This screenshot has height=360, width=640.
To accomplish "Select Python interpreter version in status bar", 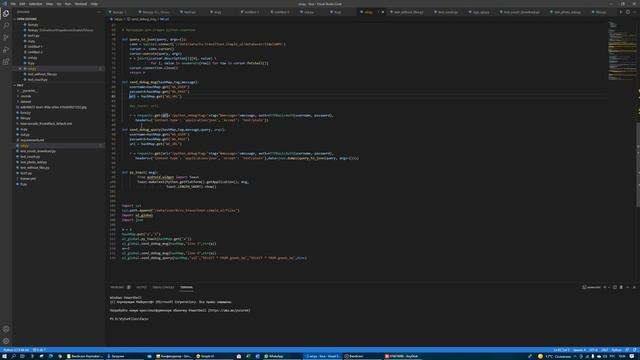I will point(16,350).
